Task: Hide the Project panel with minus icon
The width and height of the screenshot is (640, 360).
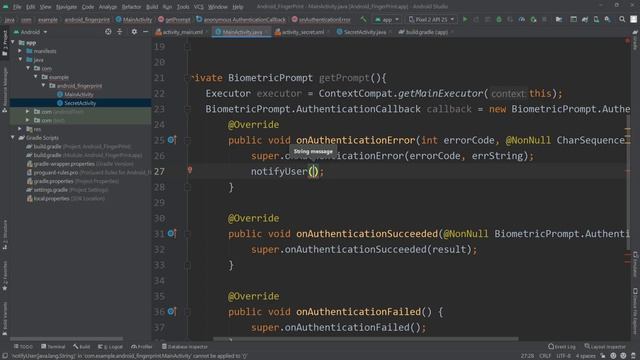Action: (145, 32)
